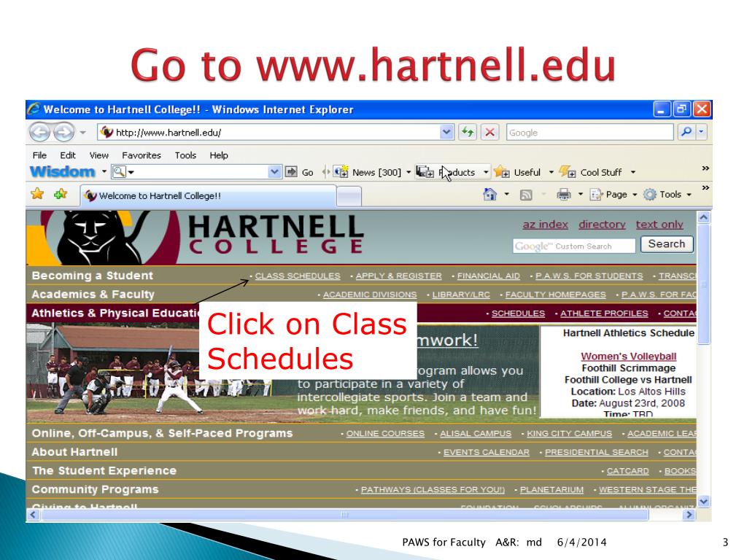Open the Wisdom logo dropdown arrow
747x560 pixels.
(104, 171)
